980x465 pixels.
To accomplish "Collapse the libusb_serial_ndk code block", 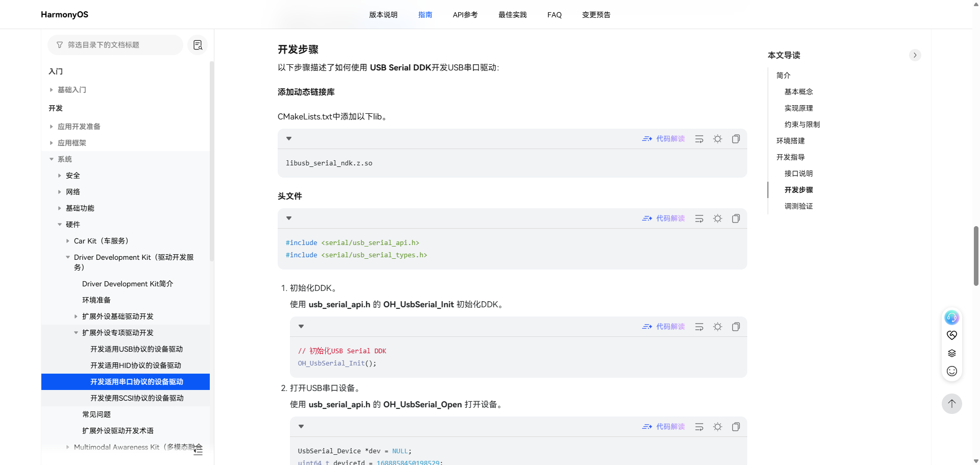I will [x=289, y=139].
